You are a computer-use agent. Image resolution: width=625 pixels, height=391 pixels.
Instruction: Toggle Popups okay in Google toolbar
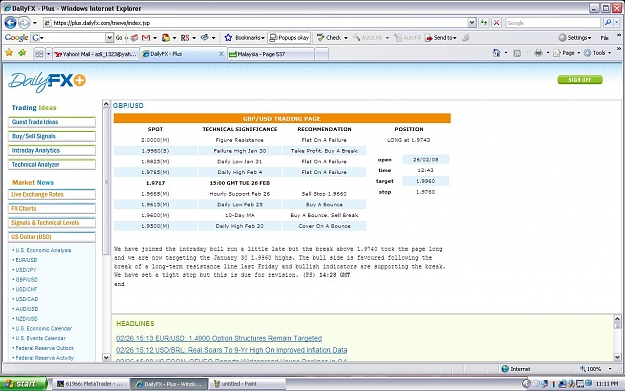[x=289, y=38]
